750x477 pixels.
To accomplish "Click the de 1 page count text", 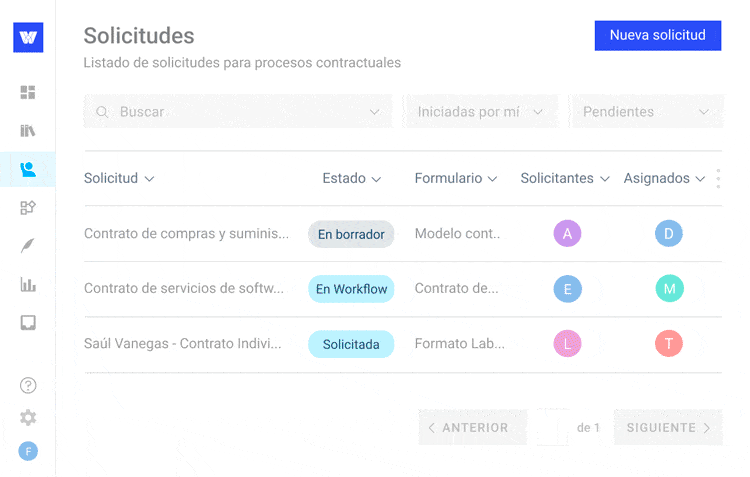I will [588, 428].
